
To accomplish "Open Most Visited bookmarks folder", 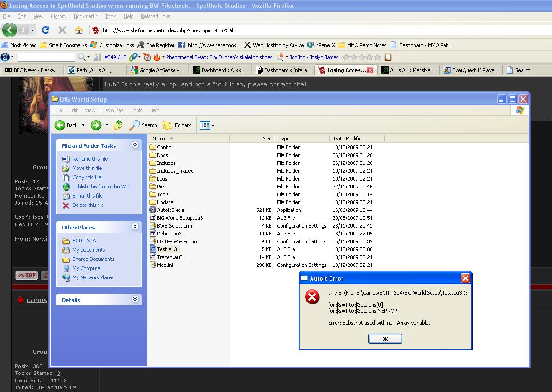I will [19, 45].
